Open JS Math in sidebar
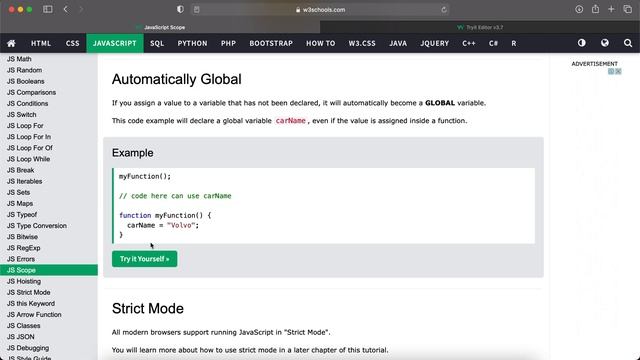This screenshot has width=640, height=360. tap(49, 59)
